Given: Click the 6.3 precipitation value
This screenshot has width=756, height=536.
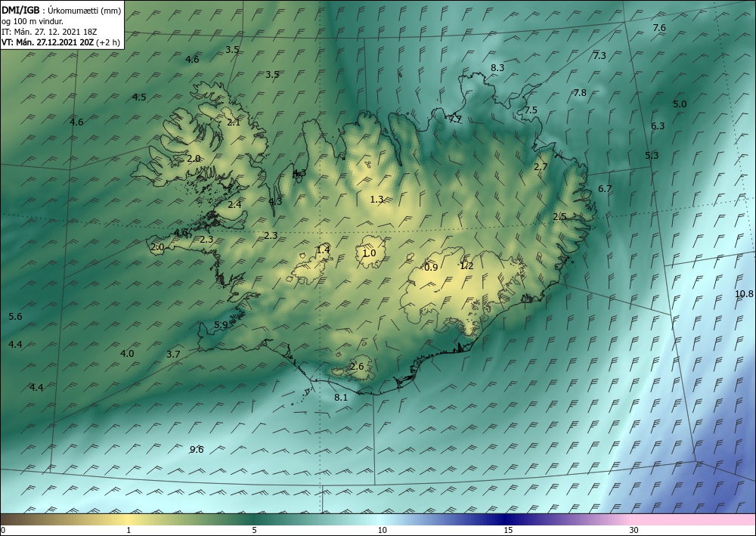Looking at the screenshot, I should 658,126.
